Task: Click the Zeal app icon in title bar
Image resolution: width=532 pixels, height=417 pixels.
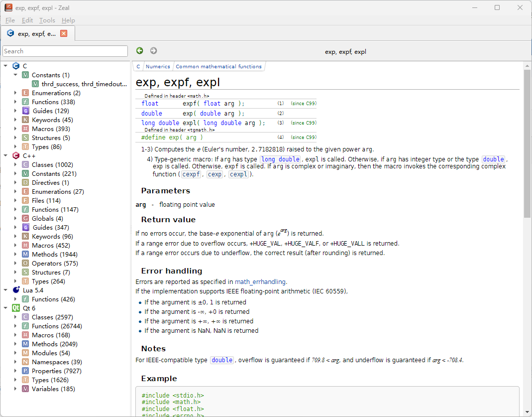Action: coord(8,7)
